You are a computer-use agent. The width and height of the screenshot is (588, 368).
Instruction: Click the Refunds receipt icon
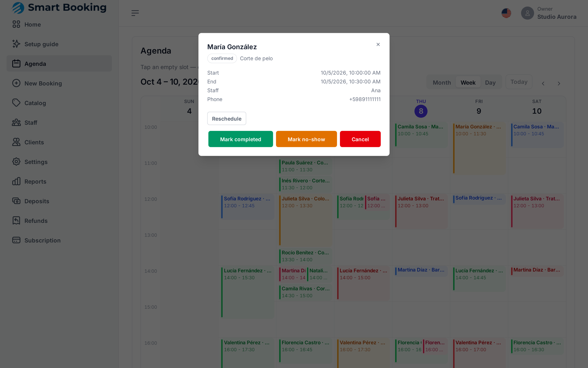pos(16,221)
